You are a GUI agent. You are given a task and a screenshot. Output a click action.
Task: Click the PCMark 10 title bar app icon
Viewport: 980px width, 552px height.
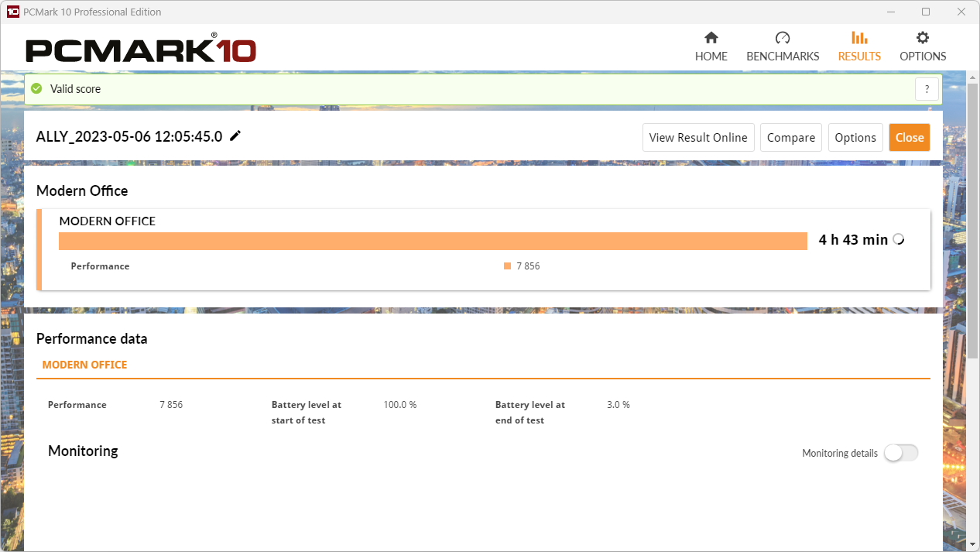[x=12, y=12]
